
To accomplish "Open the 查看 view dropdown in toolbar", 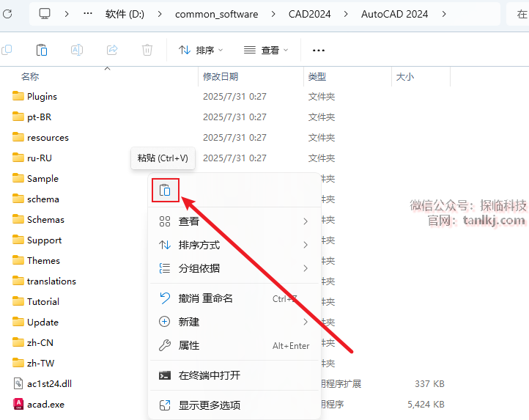I will pos(266,51).
